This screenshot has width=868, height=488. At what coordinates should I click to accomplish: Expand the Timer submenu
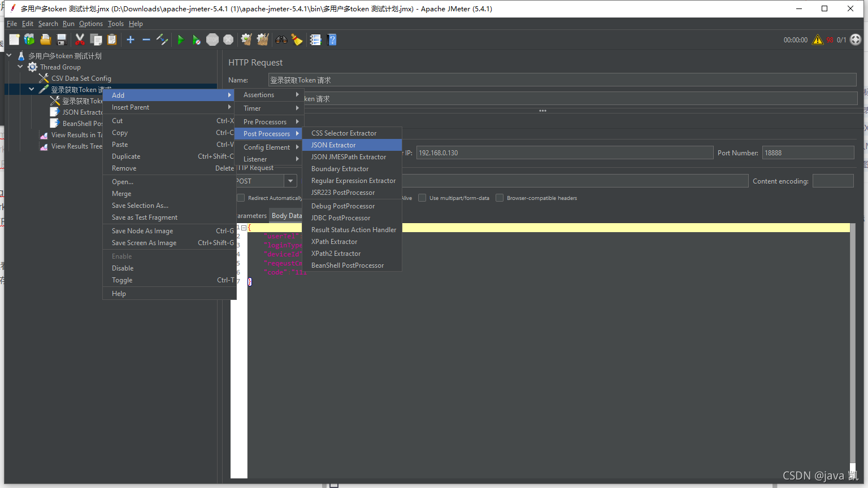[x=268, y=108]
